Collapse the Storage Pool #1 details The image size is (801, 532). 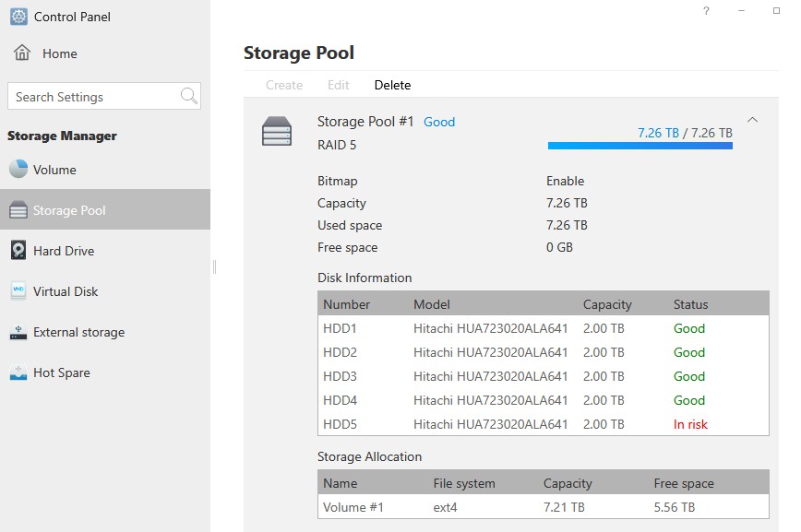pos(752,120)
